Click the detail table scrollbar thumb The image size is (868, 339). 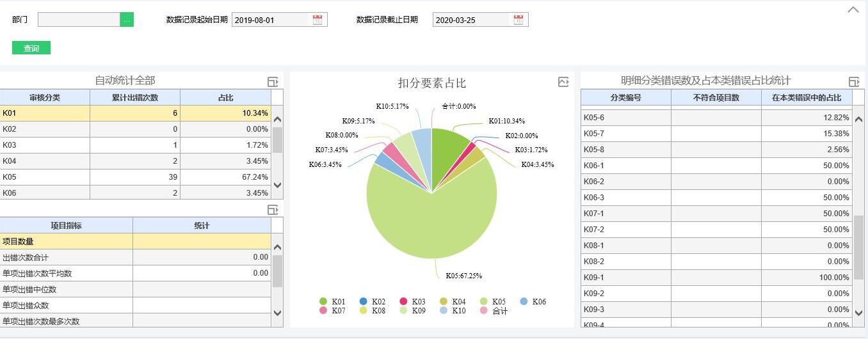click(858, 248)
